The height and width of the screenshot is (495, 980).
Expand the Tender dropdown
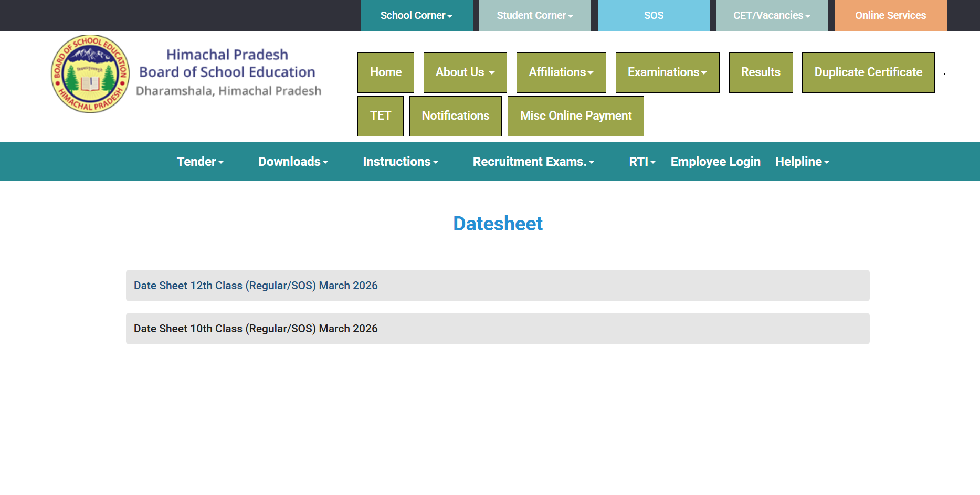click(x=200, y=162)
